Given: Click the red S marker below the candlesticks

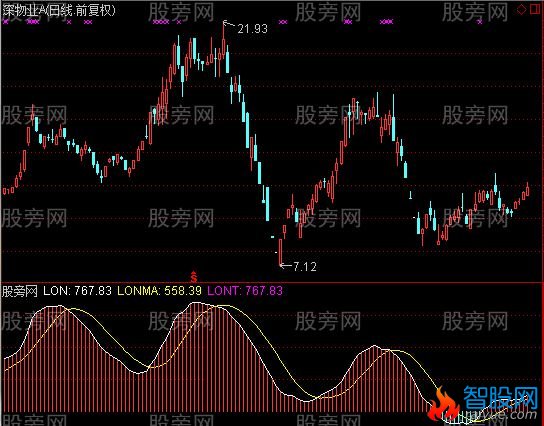Looking at the screenshot, I should point(194,276).
